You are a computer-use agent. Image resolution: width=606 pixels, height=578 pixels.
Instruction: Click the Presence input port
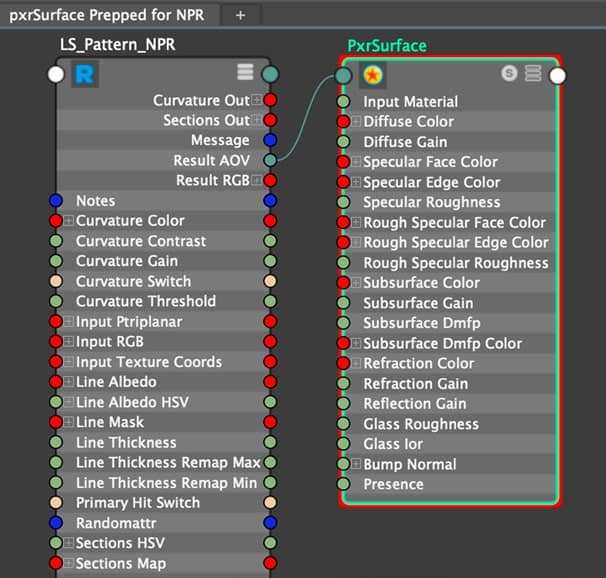tap(343, 484)
